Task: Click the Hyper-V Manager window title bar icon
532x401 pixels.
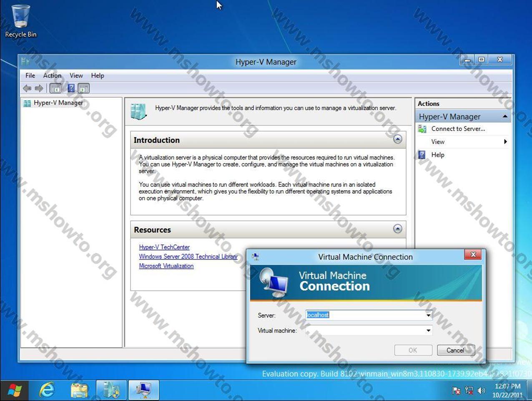Action: [x=25, y=62]
